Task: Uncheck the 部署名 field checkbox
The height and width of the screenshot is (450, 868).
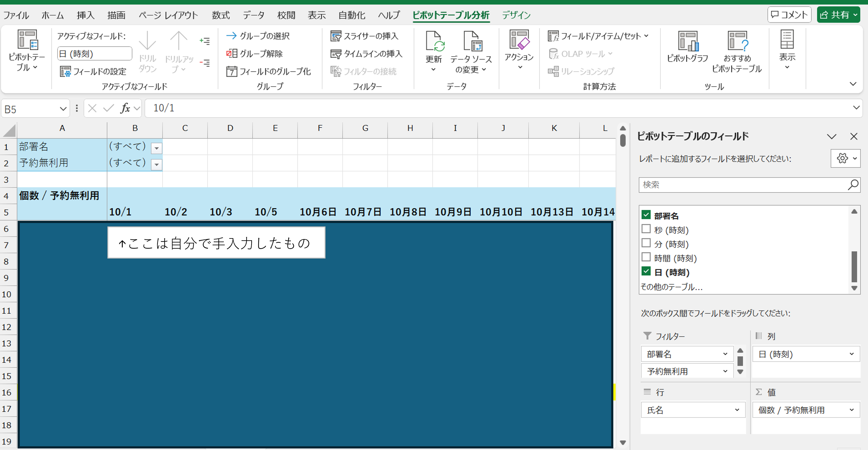Action: point(646,215)
